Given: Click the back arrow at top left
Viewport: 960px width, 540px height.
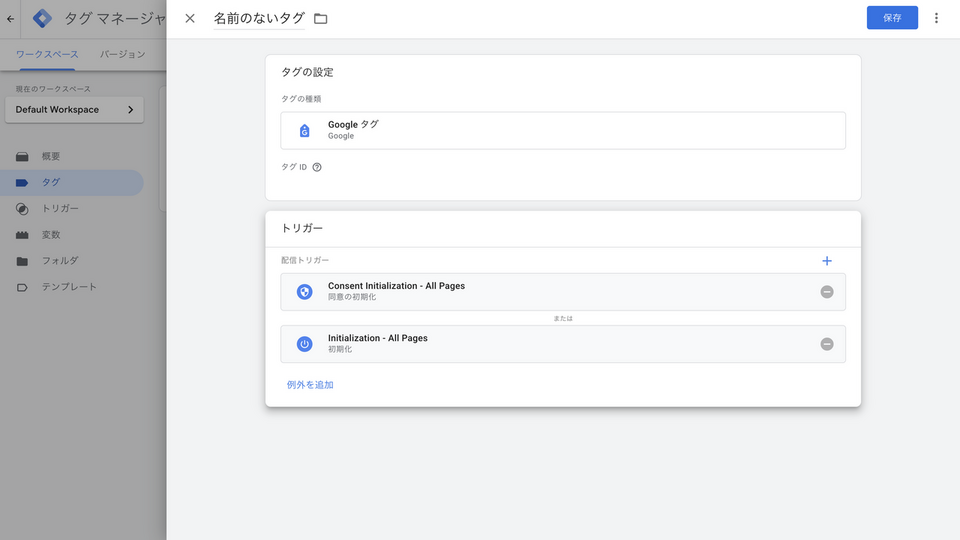Looking at the screenshot, I should (x=10, y=18).
